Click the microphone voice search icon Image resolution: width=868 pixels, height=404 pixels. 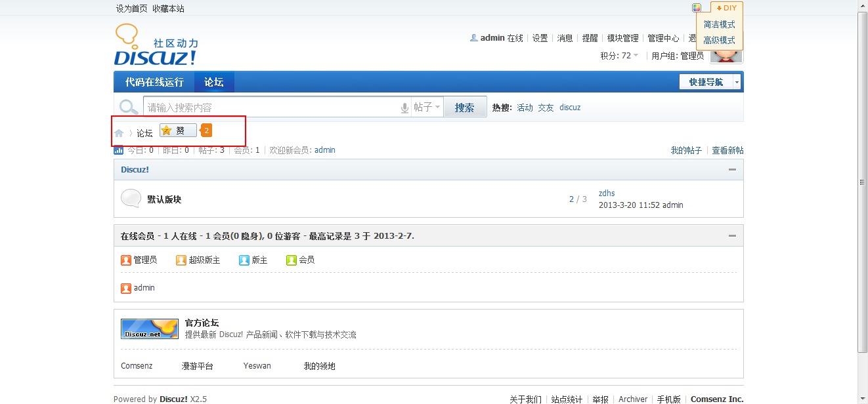point(404,108)
